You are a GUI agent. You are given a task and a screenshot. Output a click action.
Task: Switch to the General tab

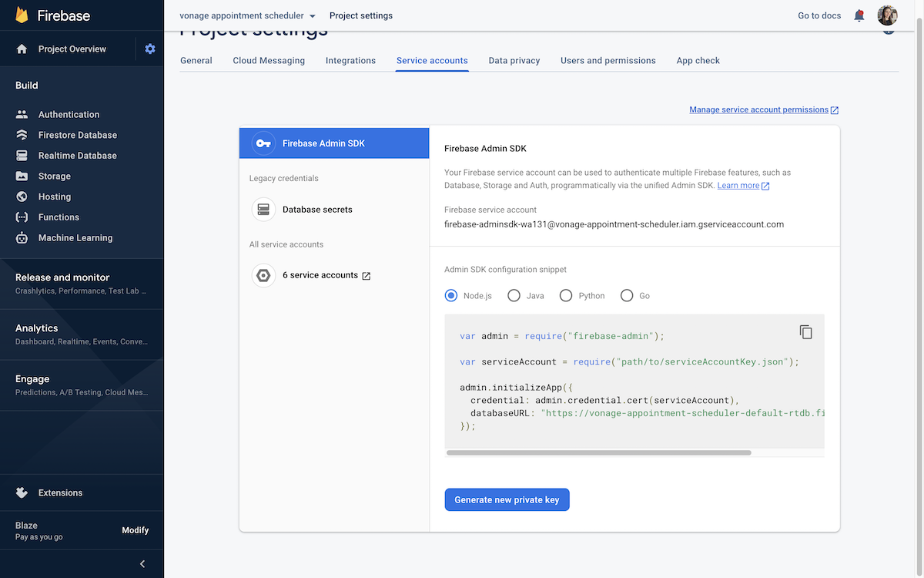click(x=196, y=60)
